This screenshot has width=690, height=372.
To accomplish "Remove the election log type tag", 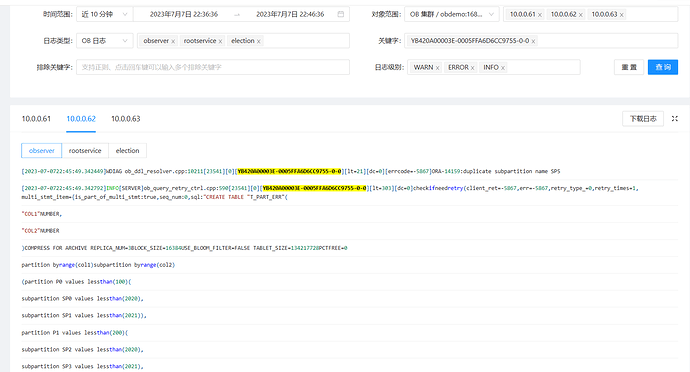I will (x=259, y=41).
